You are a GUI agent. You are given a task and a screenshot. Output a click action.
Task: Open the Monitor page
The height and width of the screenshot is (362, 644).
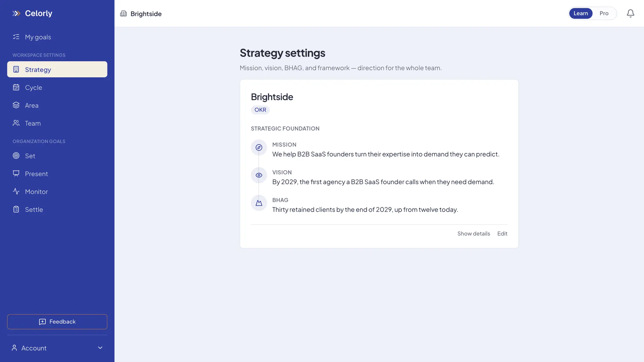click(57, 191)
